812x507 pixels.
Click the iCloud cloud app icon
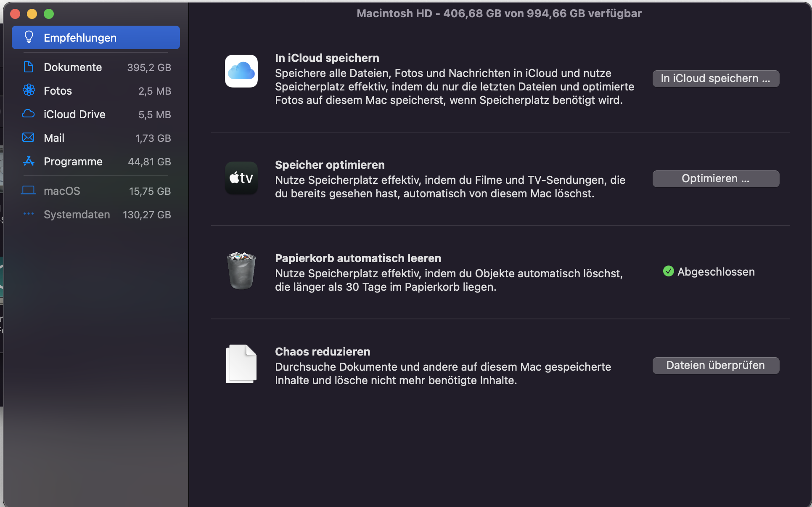pyautogui.click(x=241, y=71)
